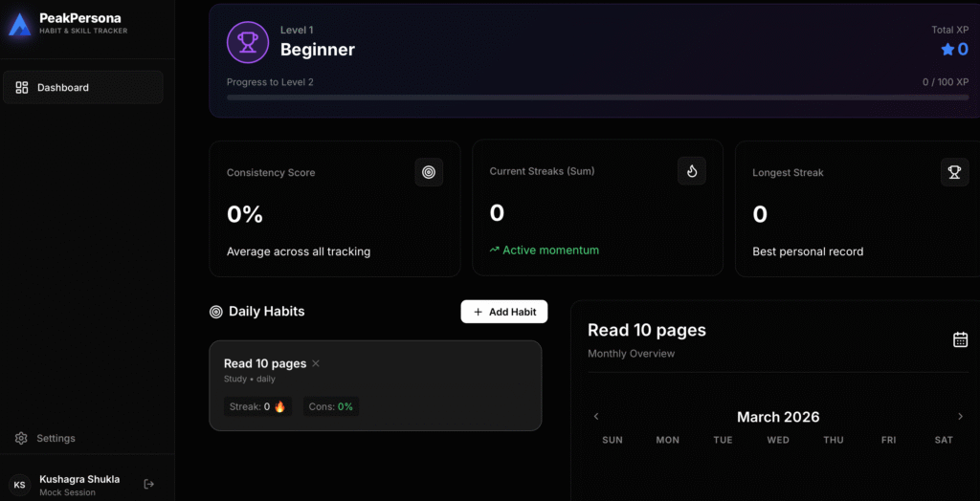This screenshot has height=501, width=980.
Task: Click the blue star XP icon
Action: coord(947,50)
